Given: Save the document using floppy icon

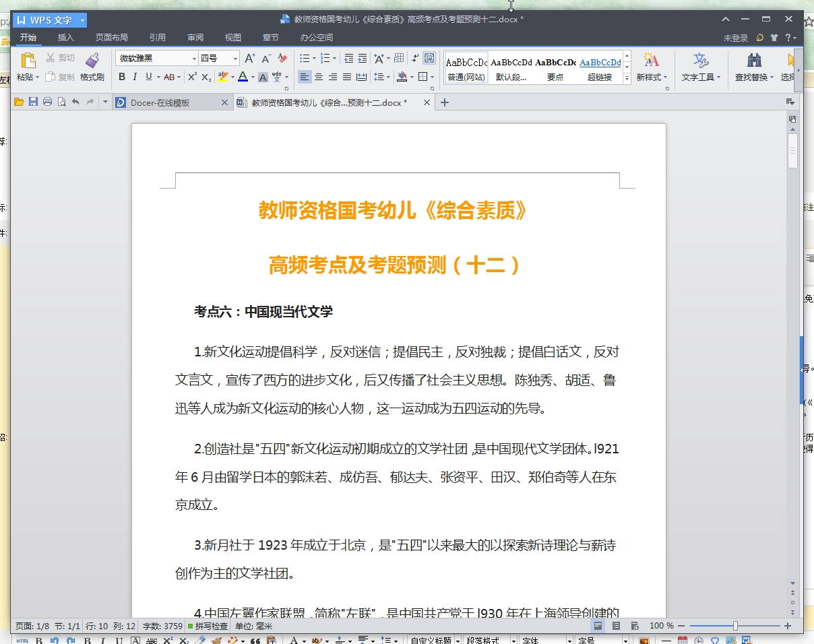Looking at the screenshot, I should click(33, 102).
